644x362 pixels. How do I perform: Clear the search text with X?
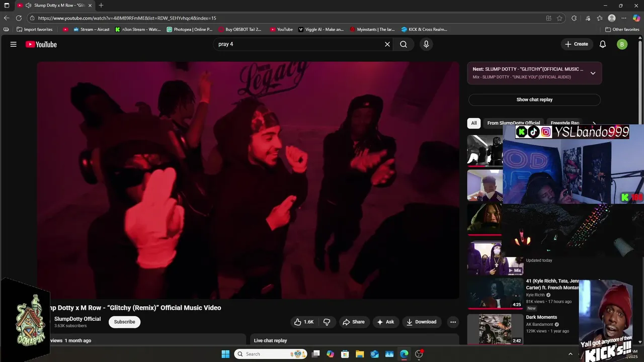pos(387,44)
